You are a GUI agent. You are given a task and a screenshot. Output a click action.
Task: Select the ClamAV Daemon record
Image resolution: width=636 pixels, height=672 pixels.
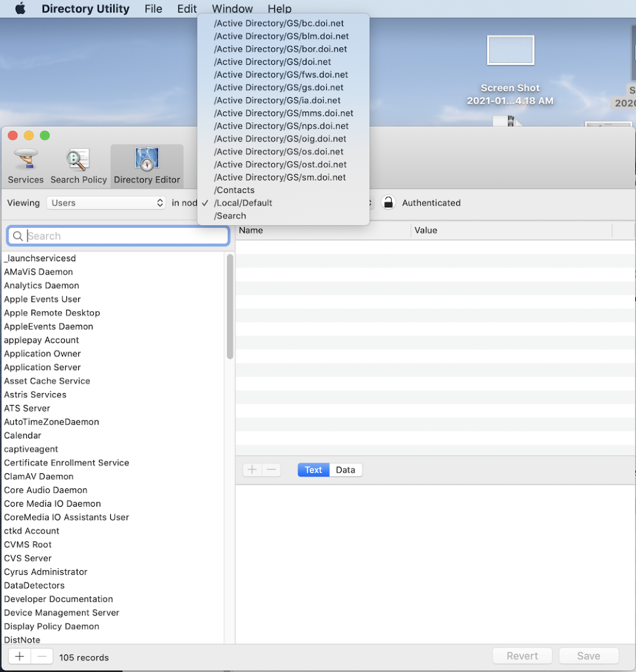(x=113, y=476)
